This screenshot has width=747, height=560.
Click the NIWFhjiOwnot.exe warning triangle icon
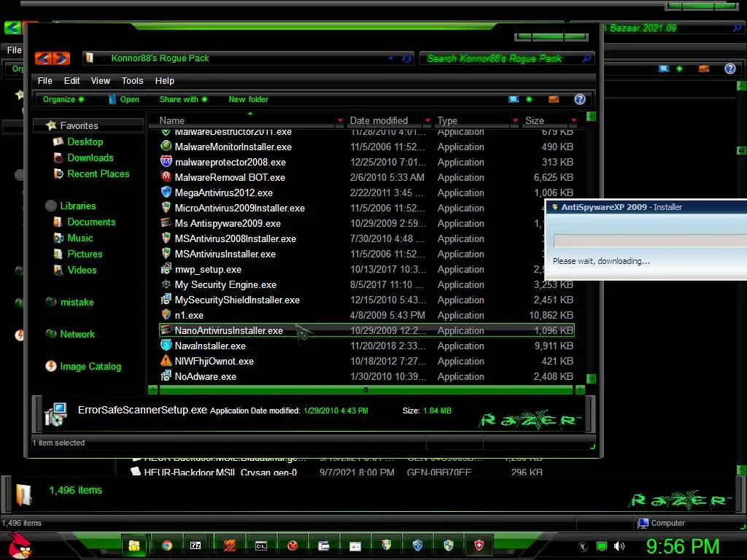tap(166, 360)
